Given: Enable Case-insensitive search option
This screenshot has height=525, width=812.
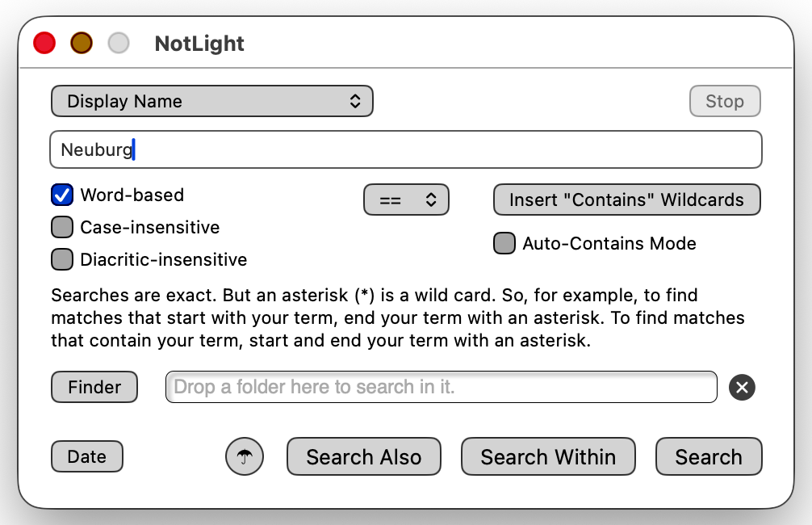Looking at the screenshot, I should tap(62, 227).
